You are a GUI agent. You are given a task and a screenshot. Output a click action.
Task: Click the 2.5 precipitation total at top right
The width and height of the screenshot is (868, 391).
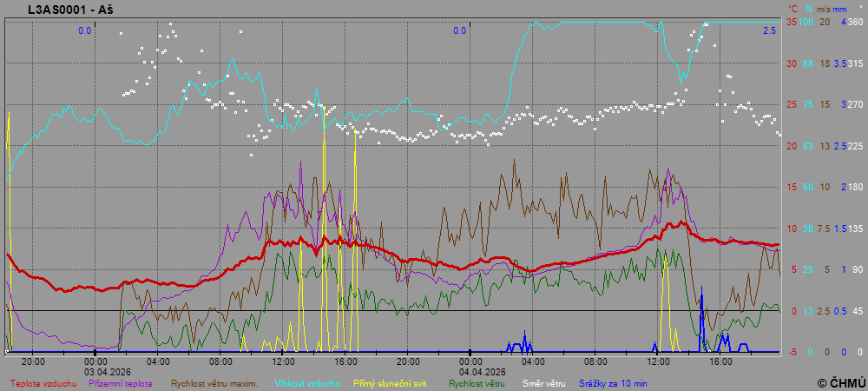click(769, 30)
